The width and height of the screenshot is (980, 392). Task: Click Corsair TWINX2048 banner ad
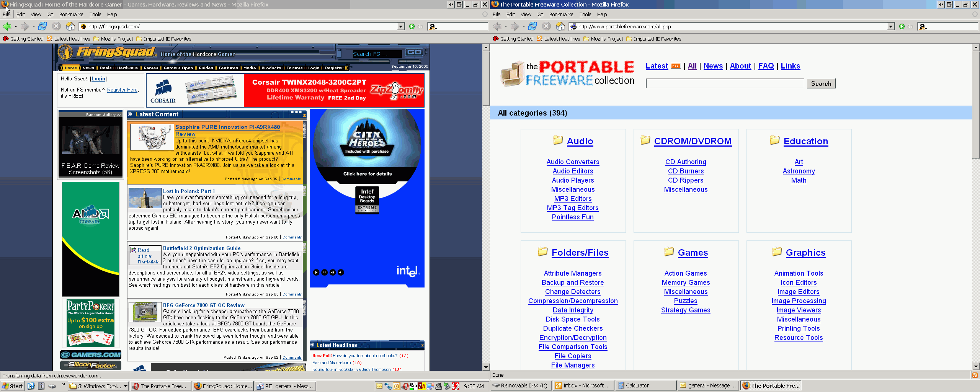click(x=285, y=90)
